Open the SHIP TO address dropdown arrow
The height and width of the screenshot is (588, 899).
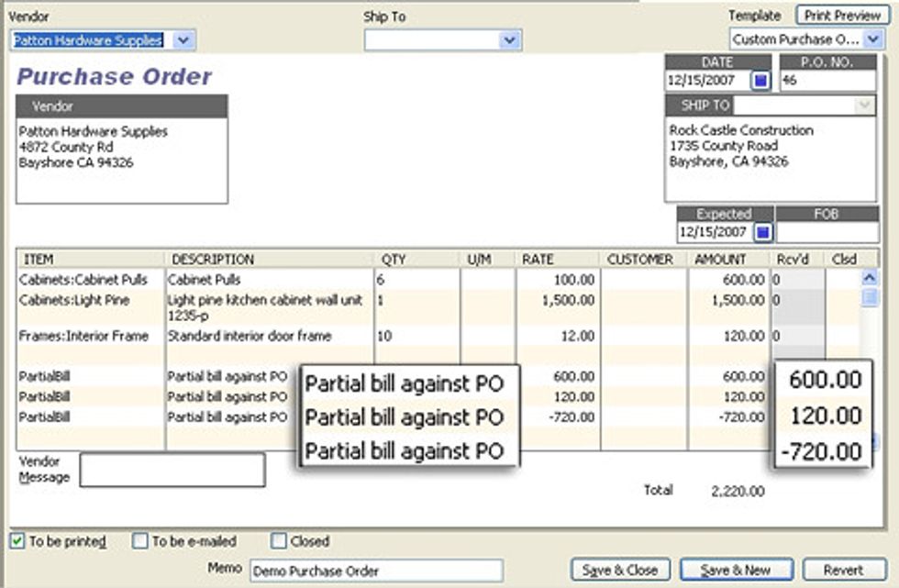click(864, 105)
